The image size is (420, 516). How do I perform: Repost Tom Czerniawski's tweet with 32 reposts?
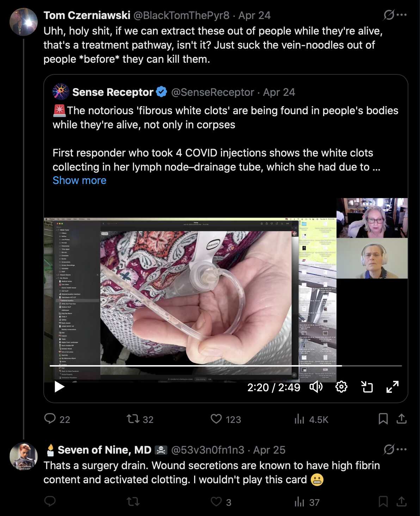pos(133,419)
